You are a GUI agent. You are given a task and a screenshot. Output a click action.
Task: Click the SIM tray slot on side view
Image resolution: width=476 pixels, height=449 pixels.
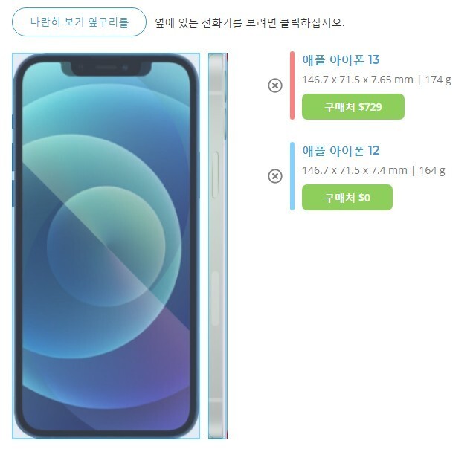(215, 175)
